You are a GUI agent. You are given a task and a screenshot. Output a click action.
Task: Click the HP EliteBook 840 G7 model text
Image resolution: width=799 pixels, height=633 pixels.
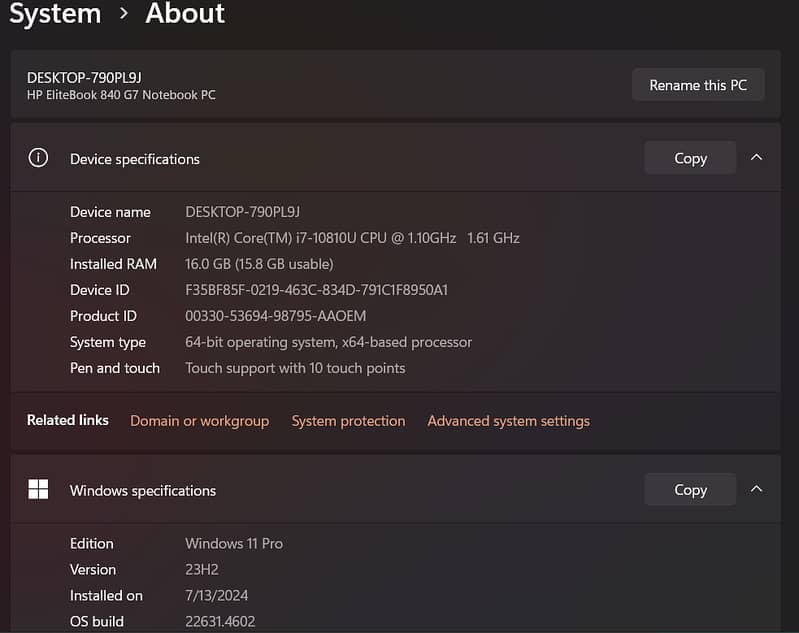point(121,95)
